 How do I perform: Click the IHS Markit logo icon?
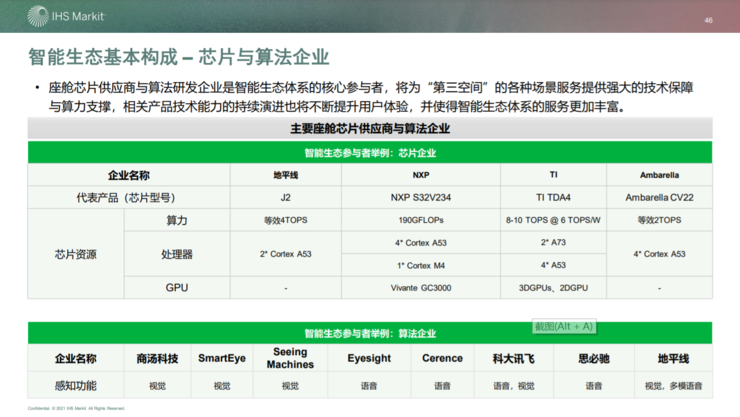(x=38, y=16)
